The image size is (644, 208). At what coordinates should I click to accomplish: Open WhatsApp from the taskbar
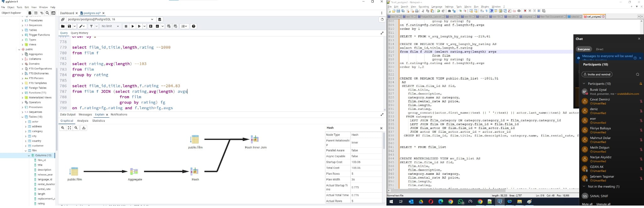click(x=461, y=202)
